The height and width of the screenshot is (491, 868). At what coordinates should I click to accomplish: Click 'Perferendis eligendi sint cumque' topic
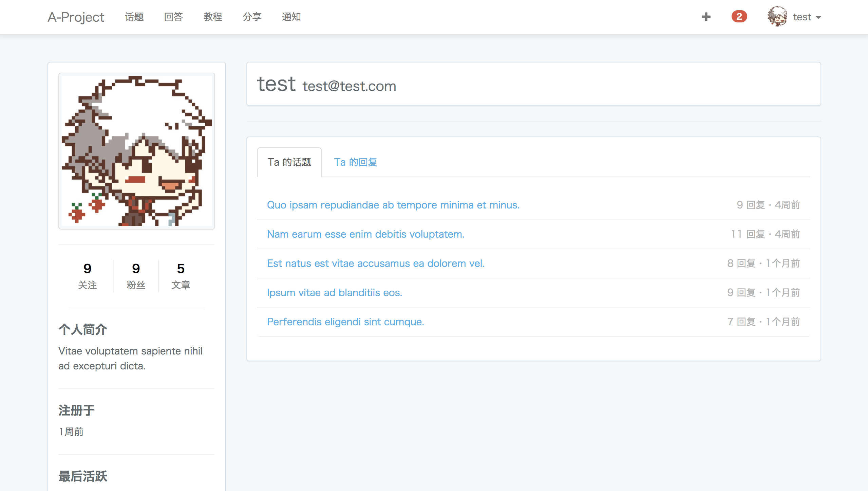345,322
